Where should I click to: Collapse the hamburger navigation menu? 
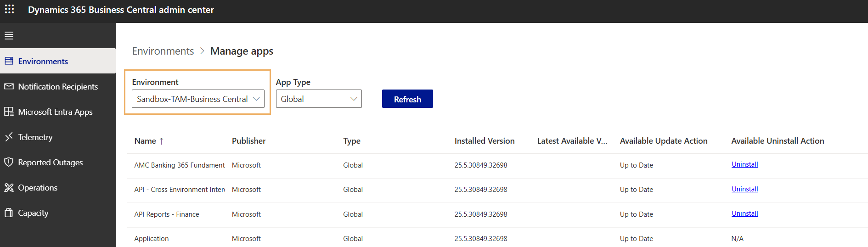9,36
